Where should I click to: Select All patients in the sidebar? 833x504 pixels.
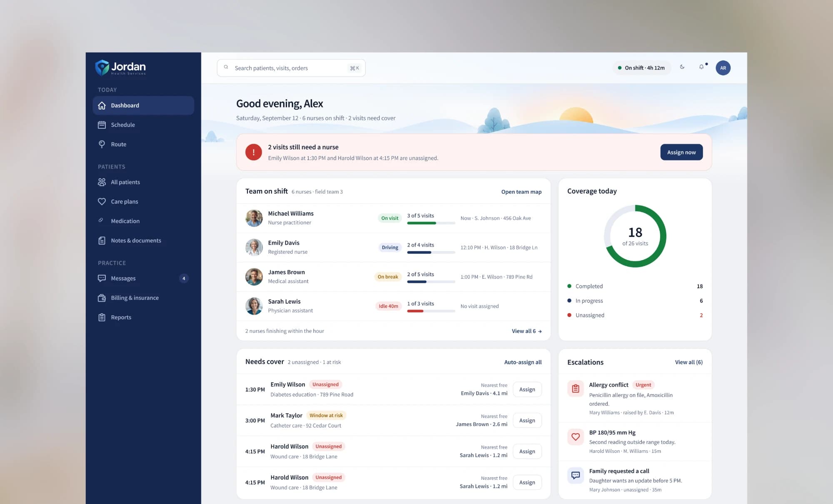[143, 182]
